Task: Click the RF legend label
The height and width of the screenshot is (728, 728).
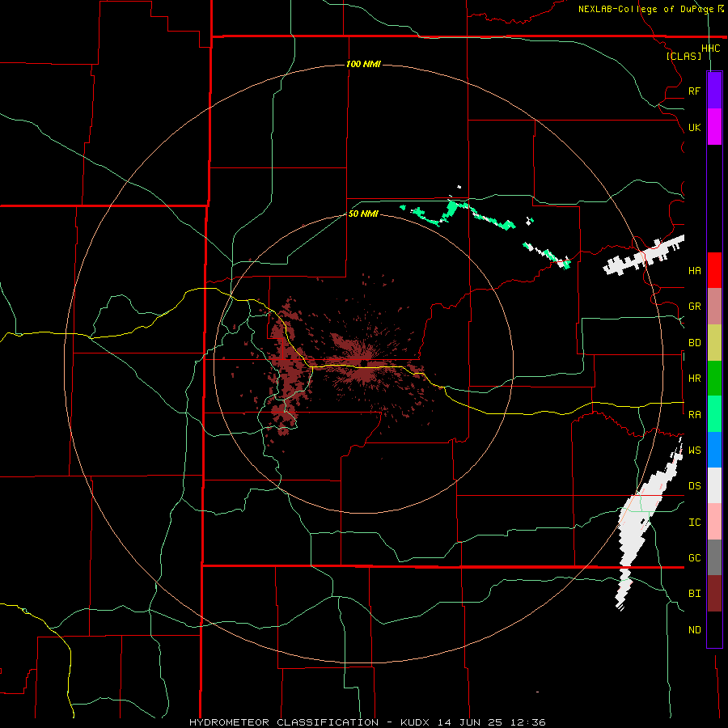Action: (x=694, y=91)
